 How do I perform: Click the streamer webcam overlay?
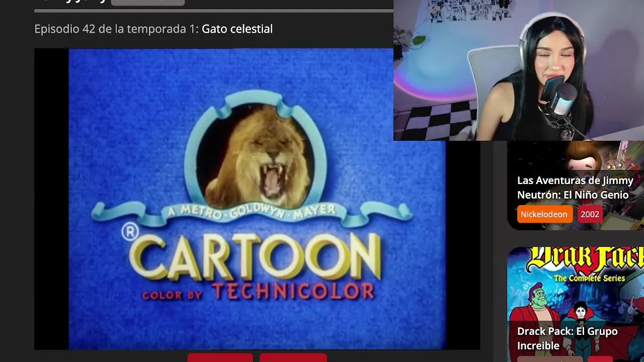coord(519,70)
